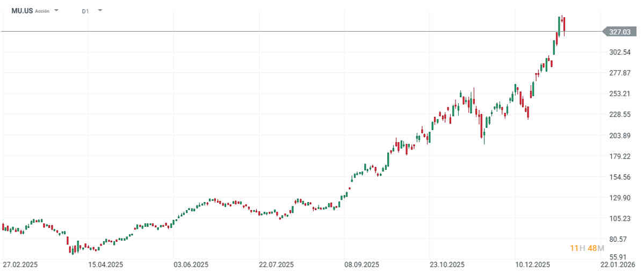
Task: Click the 08.09.2025 date on time axis
Action: [361, 264]
